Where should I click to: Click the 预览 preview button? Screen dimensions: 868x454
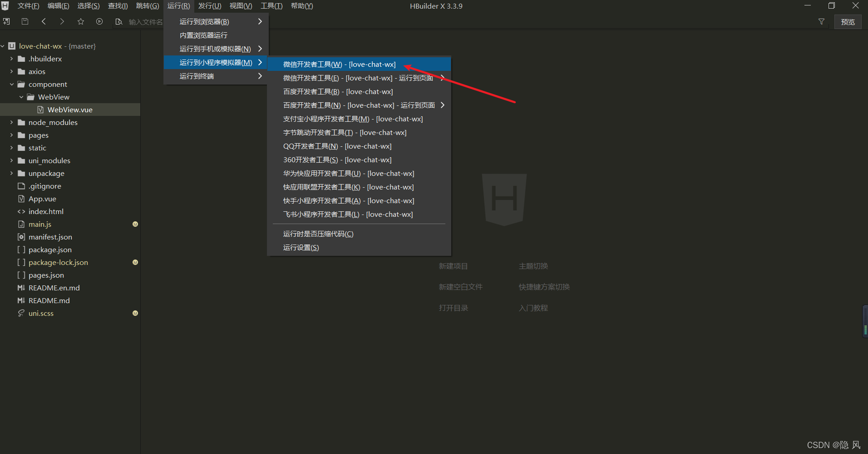tap(848, 21)
